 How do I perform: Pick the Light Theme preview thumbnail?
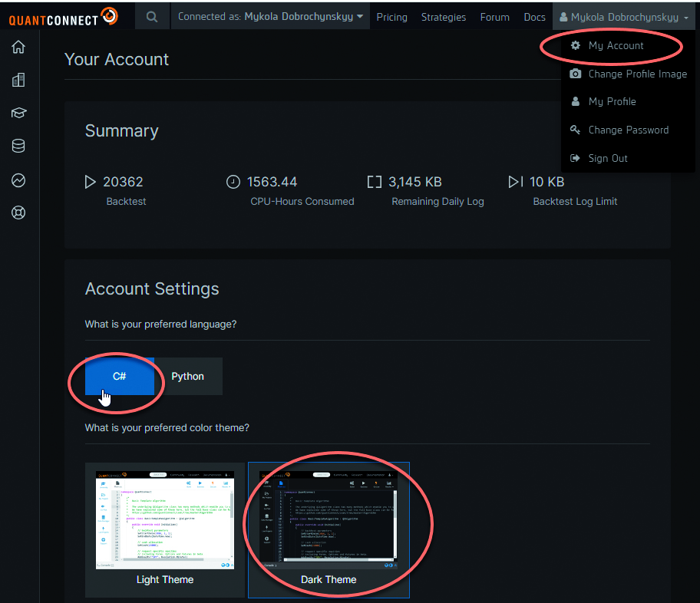click(165, 520)
